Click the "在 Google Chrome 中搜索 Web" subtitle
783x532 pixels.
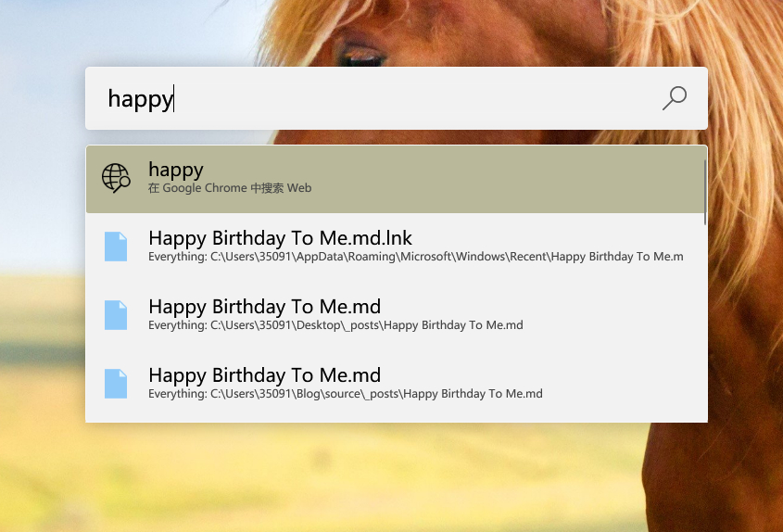coord(230,188)
